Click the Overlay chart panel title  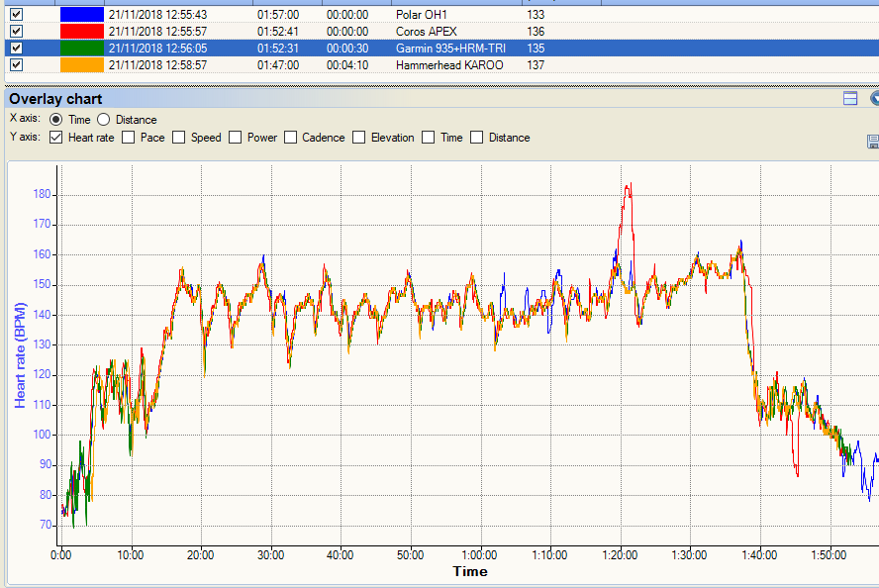[55, 99]
